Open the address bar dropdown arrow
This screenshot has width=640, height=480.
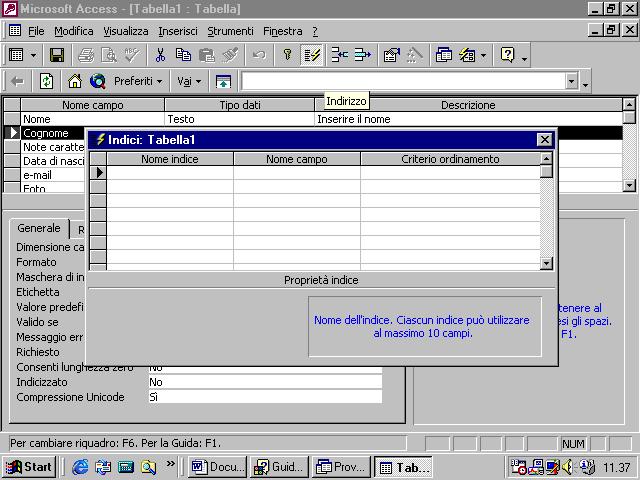[571, 82]
